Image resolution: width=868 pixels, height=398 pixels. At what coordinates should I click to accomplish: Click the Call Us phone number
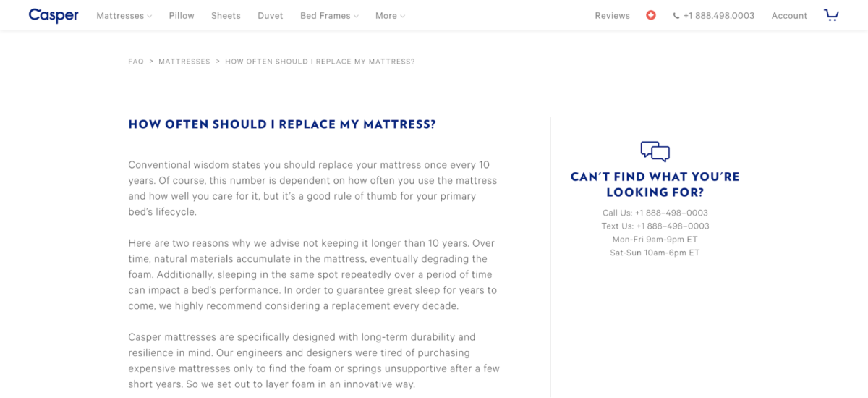click(671, 213)
